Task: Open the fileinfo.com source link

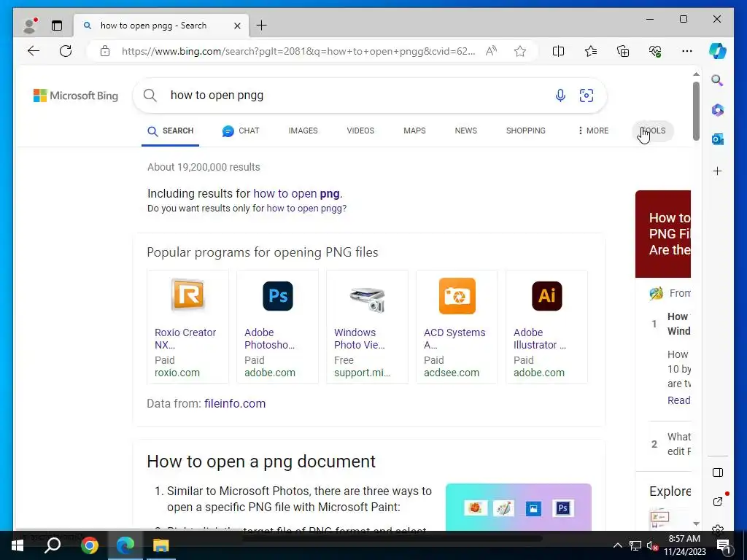Action: 235,403
